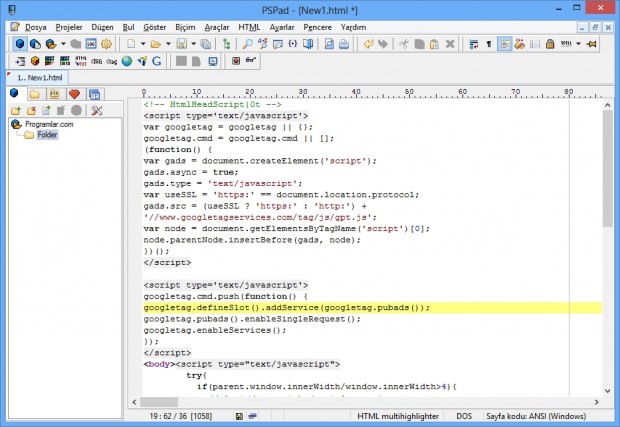Open the Bul menu
This screenshot has height=427, width=620.
pyautogui.click(x=129, y=27)
